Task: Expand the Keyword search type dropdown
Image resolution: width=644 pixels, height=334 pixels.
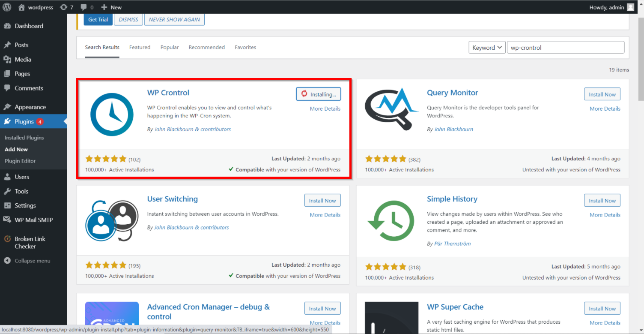Action: 487,48
